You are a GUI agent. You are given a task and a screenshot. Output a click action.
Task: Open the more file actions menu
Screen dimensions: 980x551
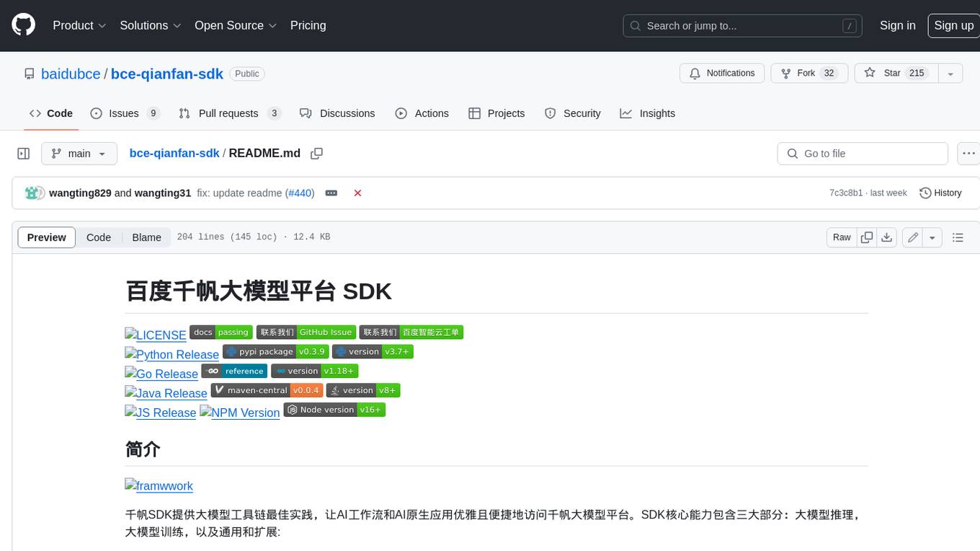point(968,154)
